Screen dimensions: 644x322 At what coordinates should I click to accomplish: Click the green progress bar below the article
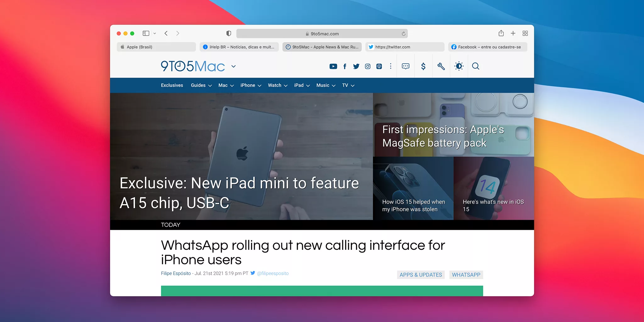pos(321,291)
